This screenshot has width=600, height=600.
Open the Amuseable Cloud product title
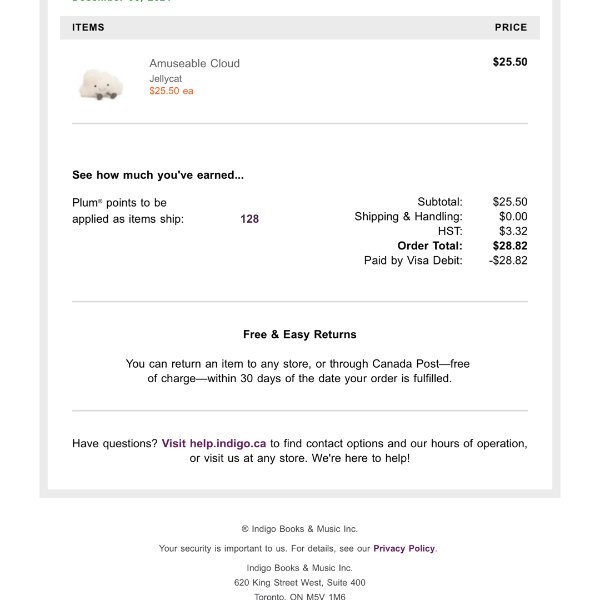[x=194, y=63]
